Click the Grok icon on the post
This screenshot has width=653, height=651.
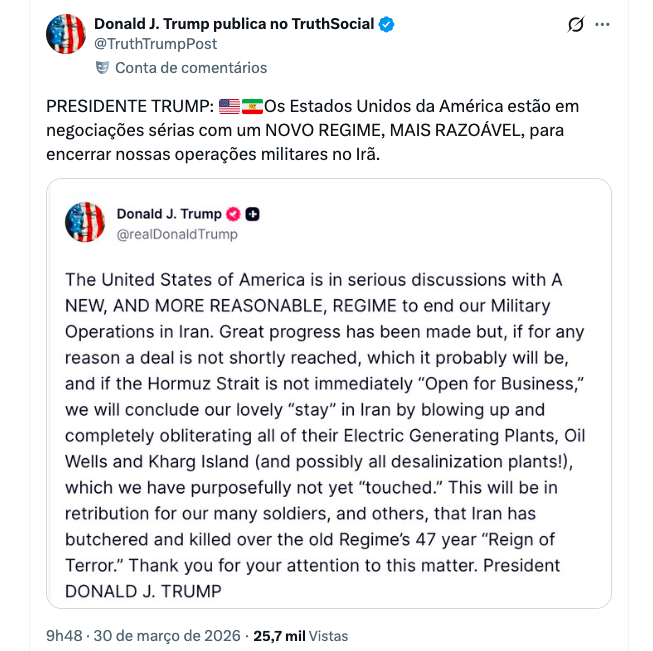575,24
